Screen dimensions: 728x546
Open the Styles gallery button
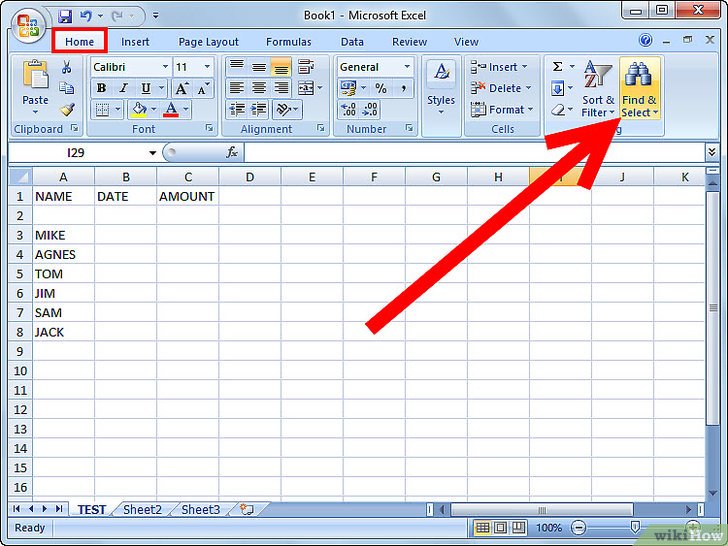(x=441, y=89)
